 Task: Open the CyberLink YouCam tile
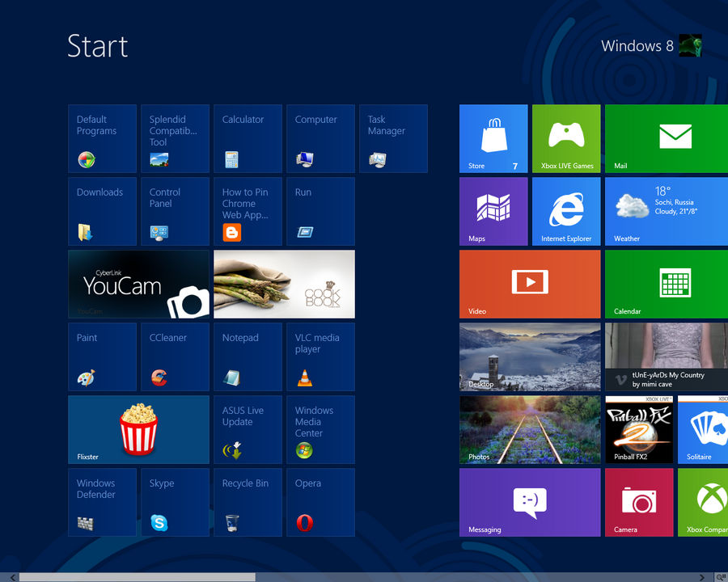[139, 285]
